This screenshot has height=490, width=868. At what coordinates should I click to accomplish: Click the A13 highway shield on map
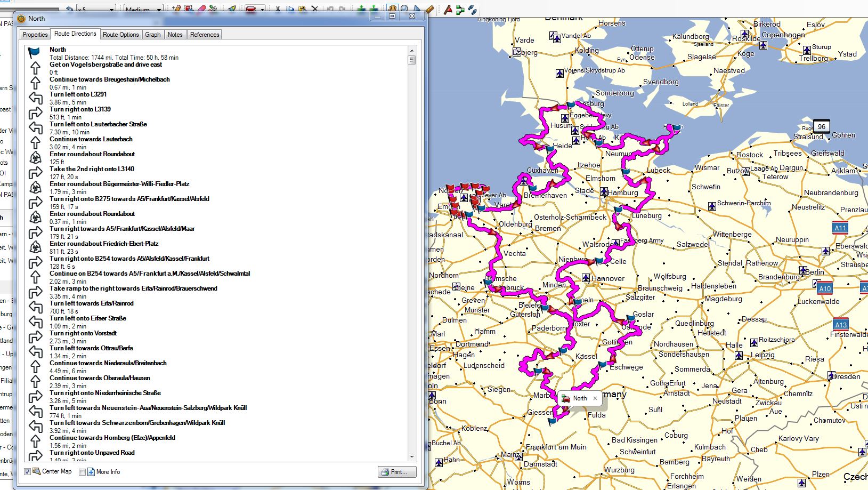(x=841, y=324)
